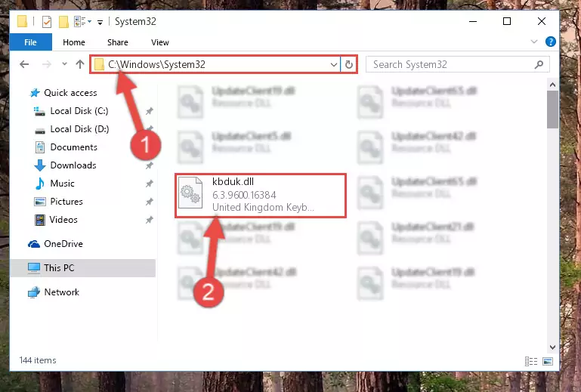Open the File menu
This screenshot has height=392, width=581.
(30, 42)
